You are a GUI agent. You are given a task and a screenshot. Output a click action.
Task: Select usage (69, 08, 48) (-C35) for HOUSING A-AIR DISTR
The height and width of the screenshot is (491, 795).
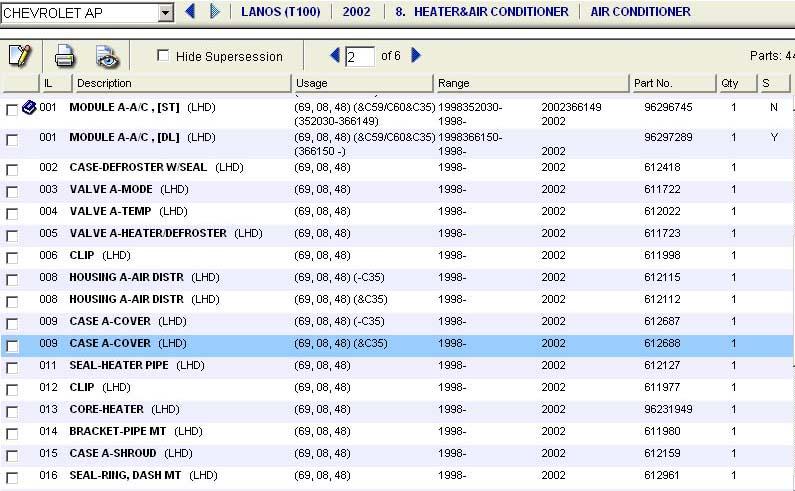click(x=339, y=277)
